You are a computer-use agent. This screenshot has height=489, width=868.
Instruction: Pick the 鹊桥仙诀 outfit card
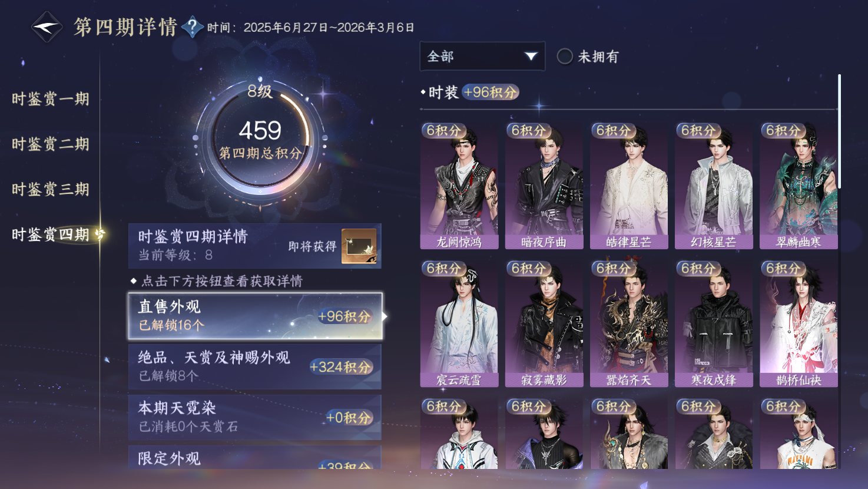[x=799, y=323]
